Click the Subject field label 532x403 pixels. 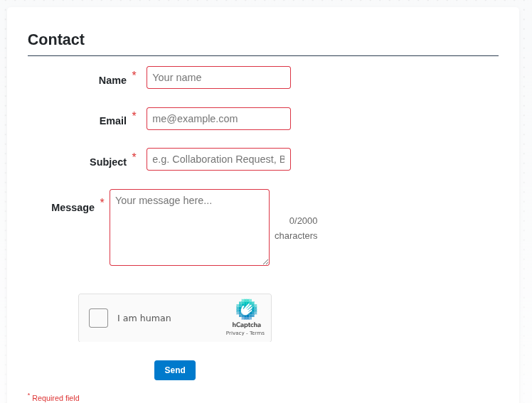click(x=108, y=162)
